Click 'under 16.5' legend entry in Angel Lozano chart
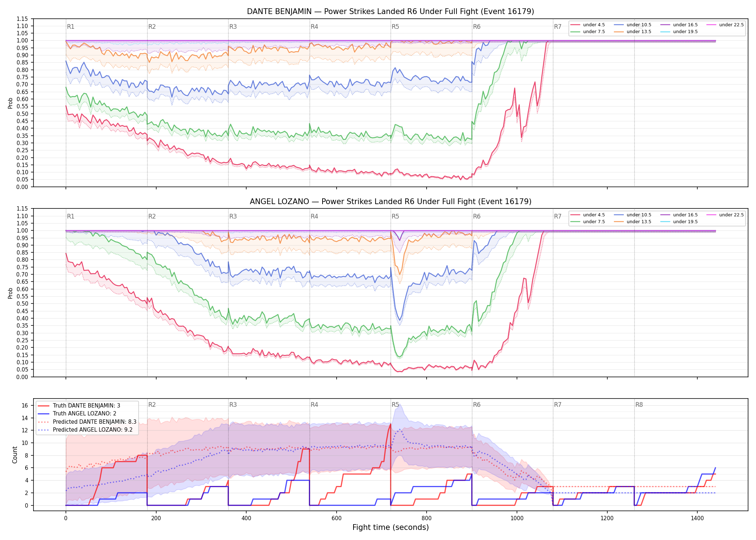 click(x=679, y=215)
